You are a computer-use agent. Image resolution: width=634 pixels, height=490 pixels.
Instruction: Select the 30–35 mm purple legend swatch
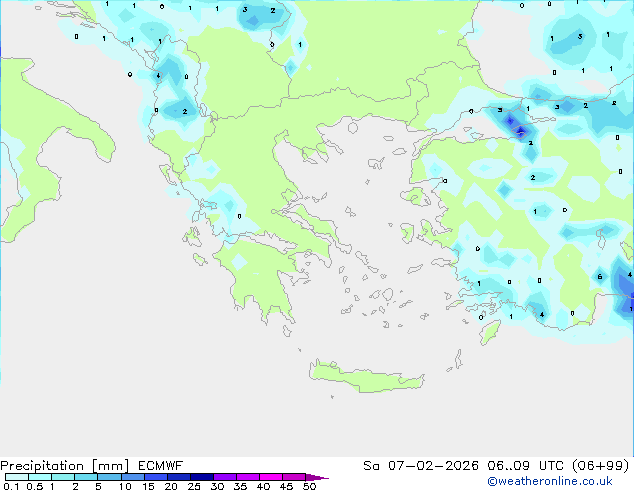[x=224, y=477]
